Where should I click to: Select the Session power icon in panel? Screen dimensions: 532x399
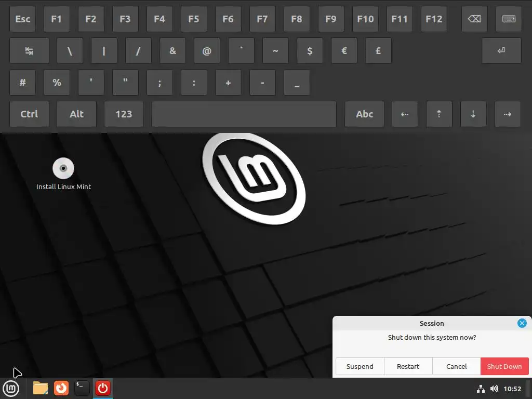103,388
